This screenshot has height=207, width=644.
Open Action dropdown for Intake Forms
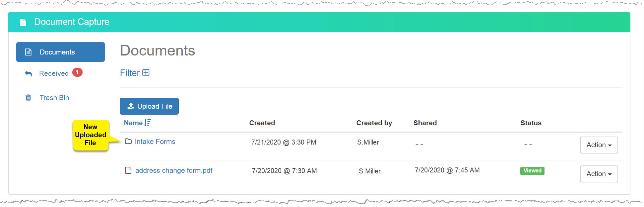click(x=599, y=145)
